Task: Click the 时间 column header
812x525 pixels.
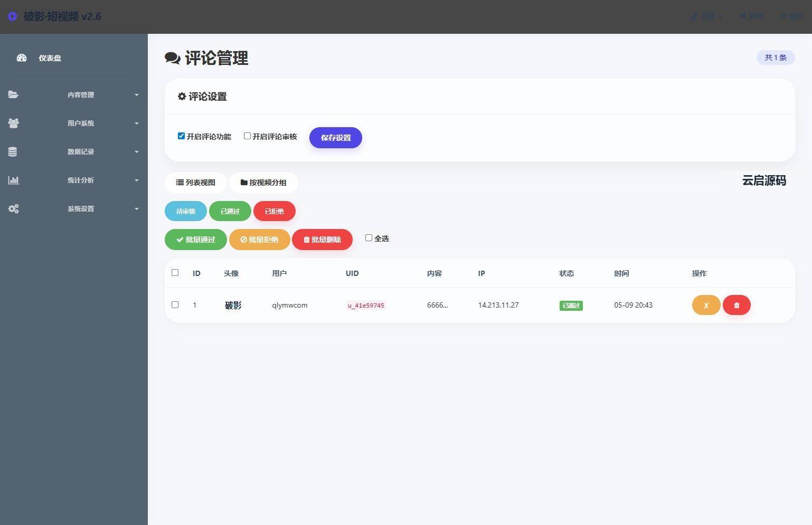Action: pos(621,273)
